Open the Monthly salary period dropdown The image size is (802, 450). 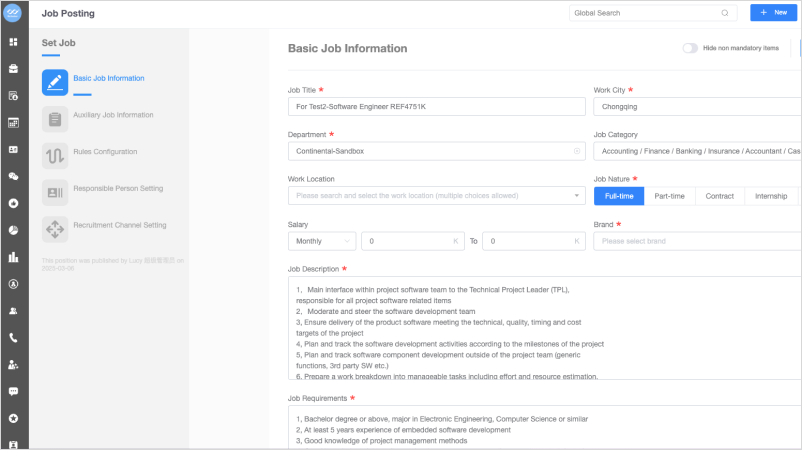(x=321, y=241)
